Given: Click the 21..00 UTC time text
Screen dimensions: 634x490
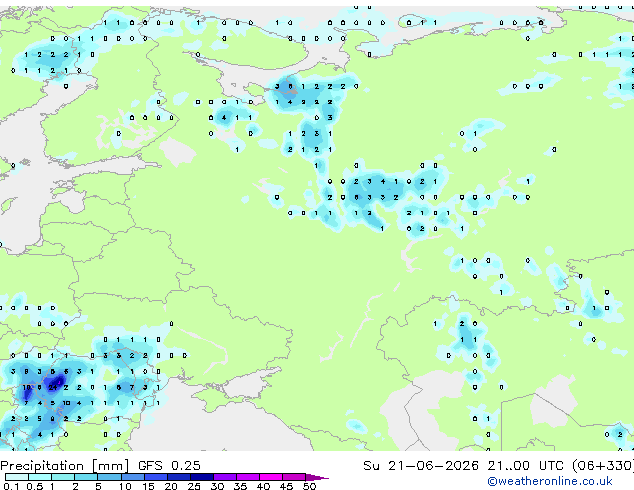Looking at the screenshot, I should click(x=525, y=466).
